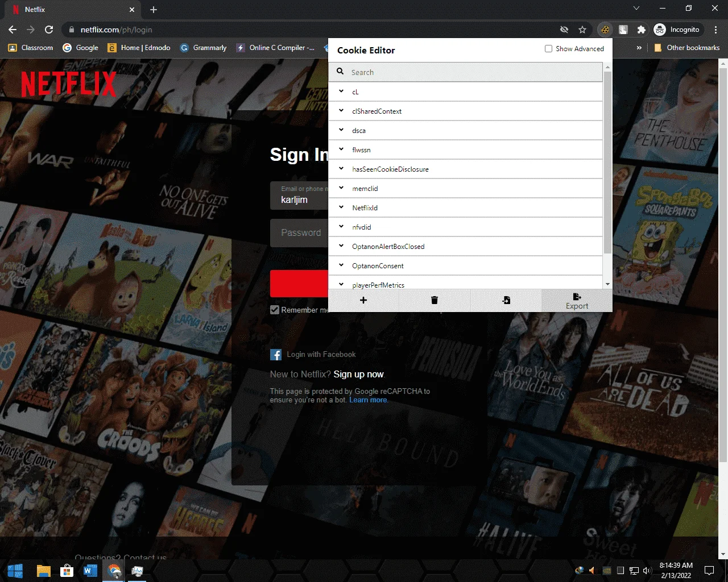Expand the cL cookie row
Image resolution: width=728 pixels, height=582 pixels.
tap(465, 92)
